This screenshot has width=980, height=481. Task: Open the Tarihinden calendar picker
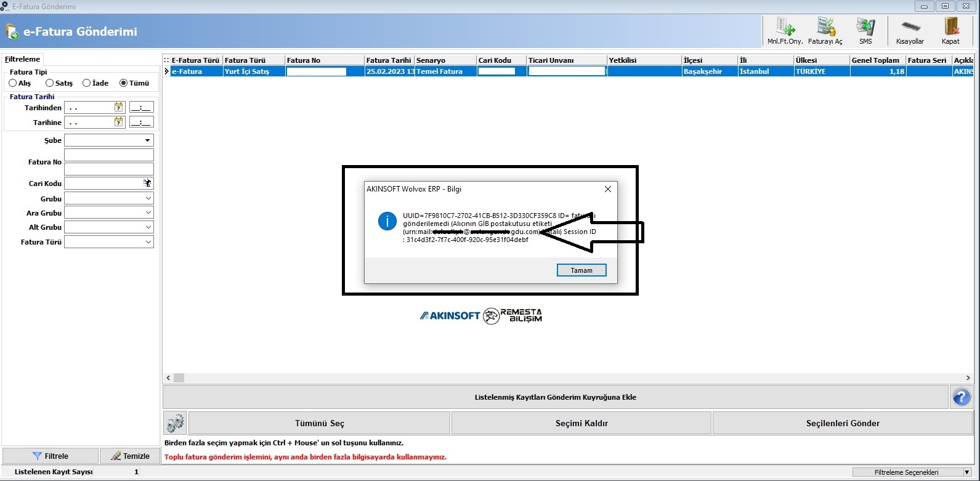pyautogui.click(x=118, y=107)
